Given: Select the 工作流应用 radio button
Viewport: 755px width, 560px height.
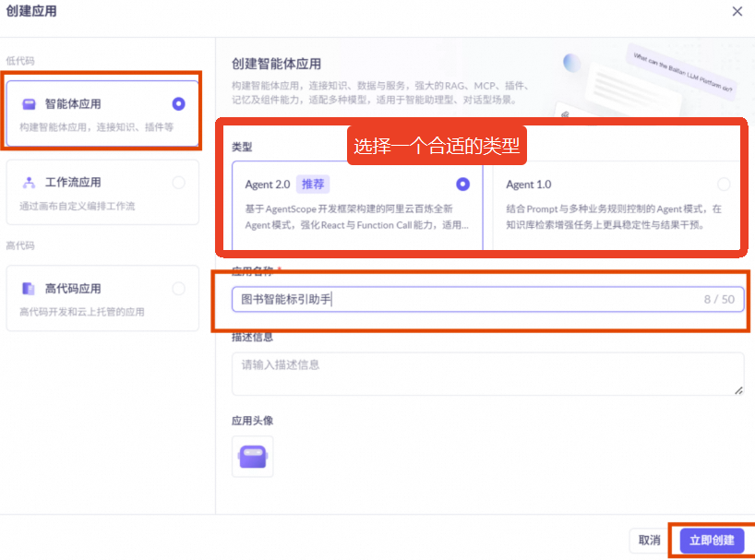Looking at the screenshot, I should (x=179, y=183).
